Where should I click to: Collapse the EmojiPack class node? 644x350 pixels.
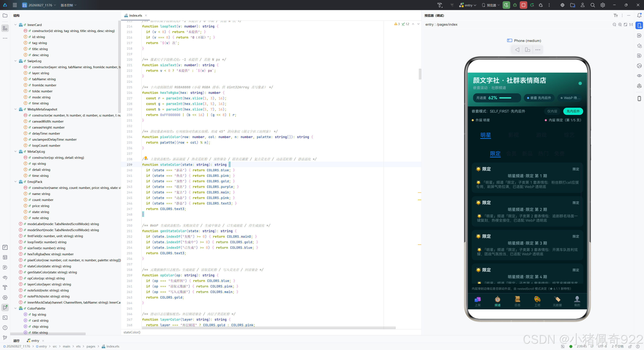tap(15, 182)
